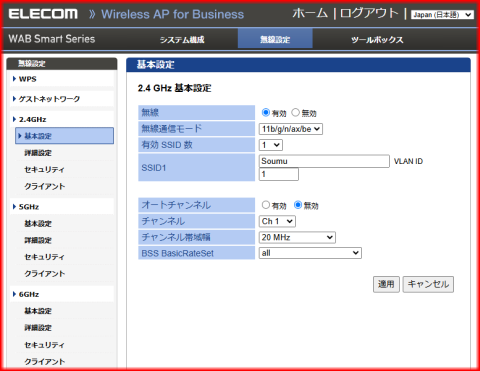
Task: Open チャンネル帯域幅 dropdown 20 MHz
Action: click(x=297, y=237)
